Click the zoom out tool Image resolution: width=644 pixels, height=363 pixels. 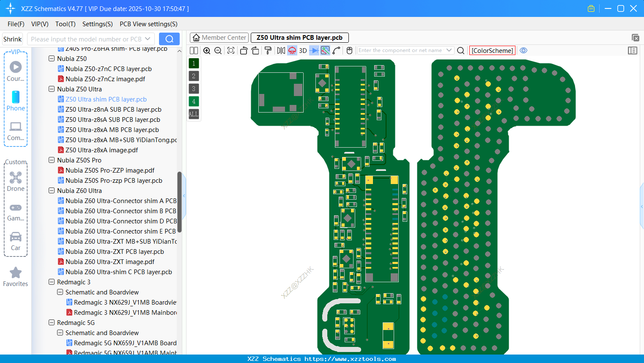click(217, 50)
